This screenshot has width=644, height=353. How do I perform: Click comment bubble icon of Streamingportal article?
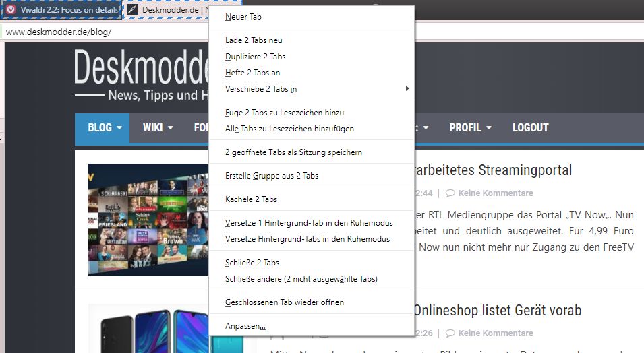pos(450,193)
